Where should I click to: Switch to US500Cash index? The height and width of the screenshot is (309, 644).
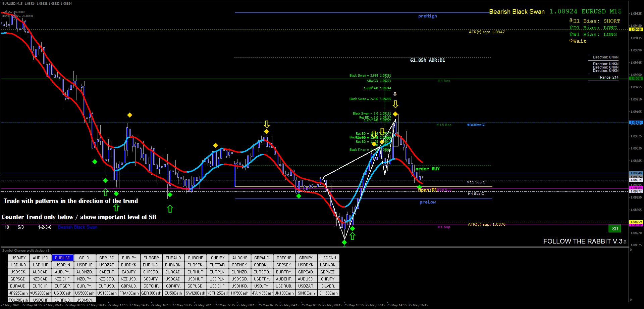(x=85, y=293)
